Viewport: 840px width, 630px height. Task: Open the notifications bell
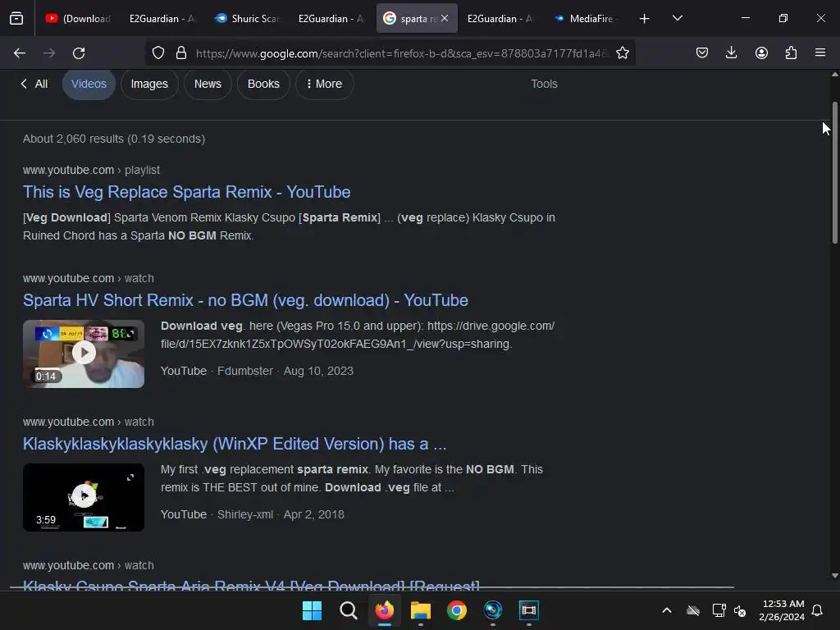(817, 610)
